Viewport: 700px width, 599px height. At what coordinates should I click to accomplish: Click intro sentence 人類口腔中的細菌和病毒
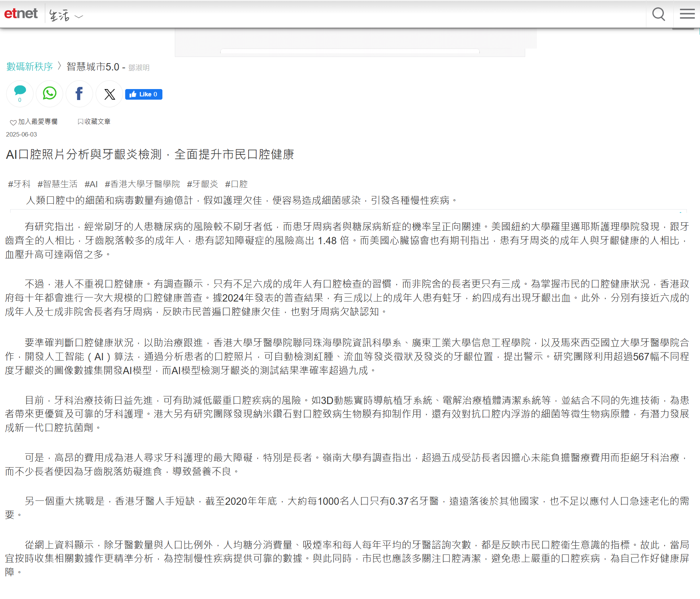pyautogui.click(x=242, y=200)
